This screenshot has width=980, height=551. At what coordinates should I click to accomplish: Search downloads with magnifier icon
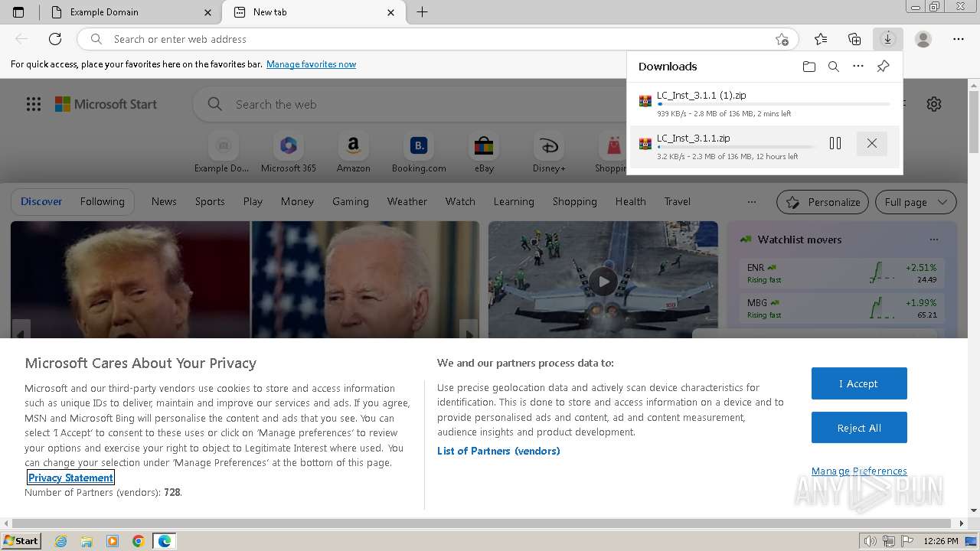click(834, 67)
